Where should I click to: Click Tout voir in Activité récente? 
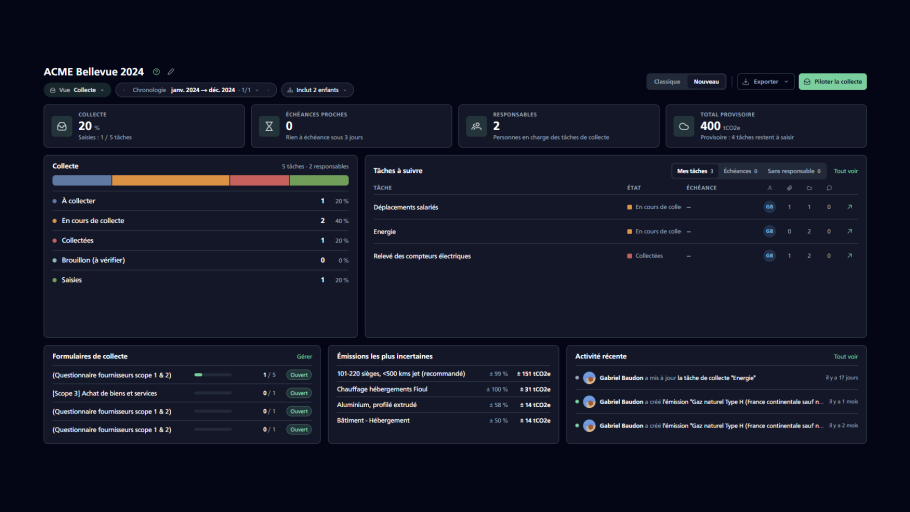(x=846, y=356)
